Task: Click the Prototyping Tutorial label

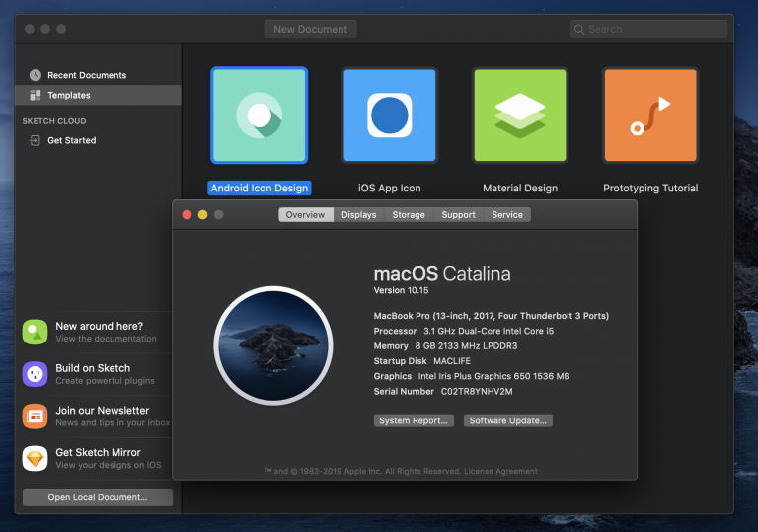Action: (650, 189)
